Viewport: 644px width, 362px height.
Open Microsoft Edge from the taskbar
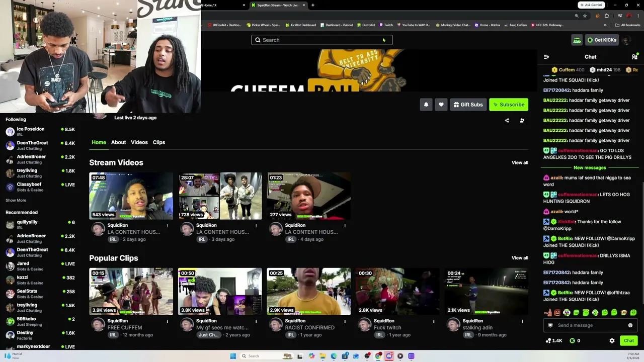[x=334, y=356]
